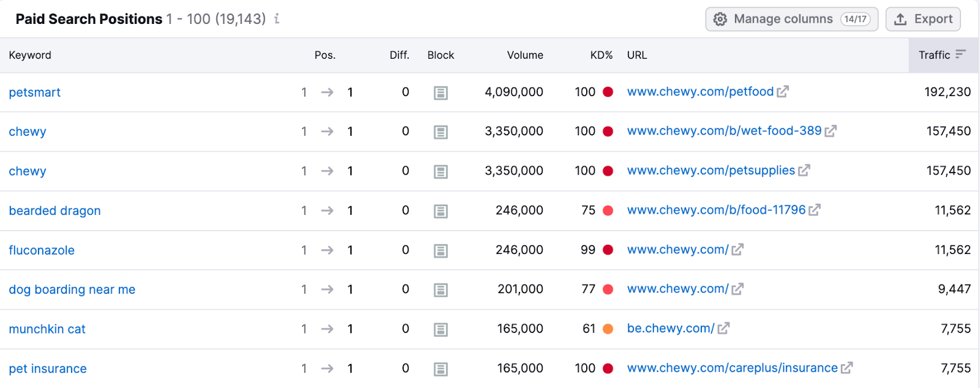View ad block icon for petsmart row
The image size is (980, 388).
click(441, 93)
